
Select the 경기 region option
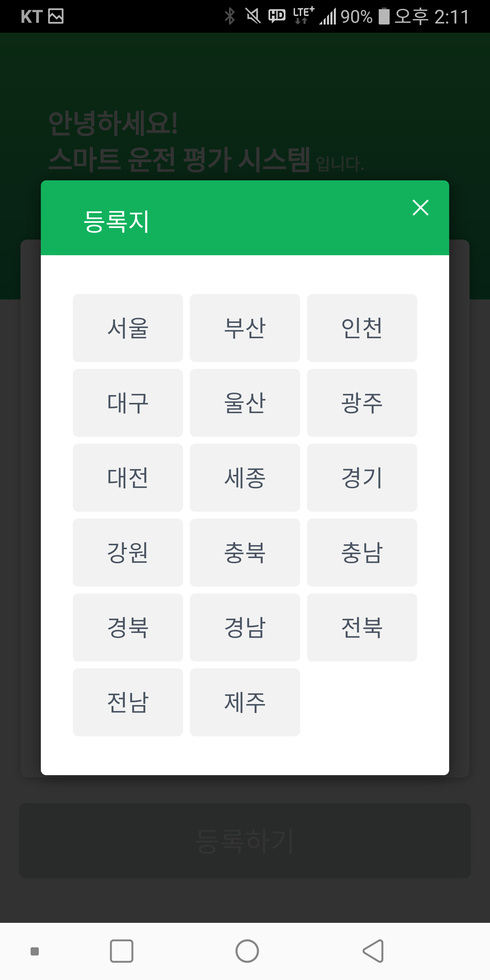pyautogui.click(x=362, y=478)
